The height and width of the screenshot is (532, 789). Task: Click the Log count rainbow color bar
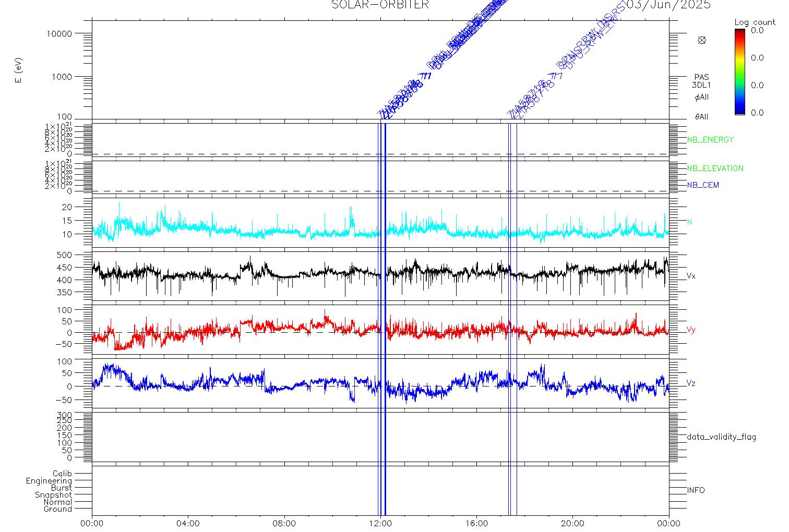pos(739,71)
